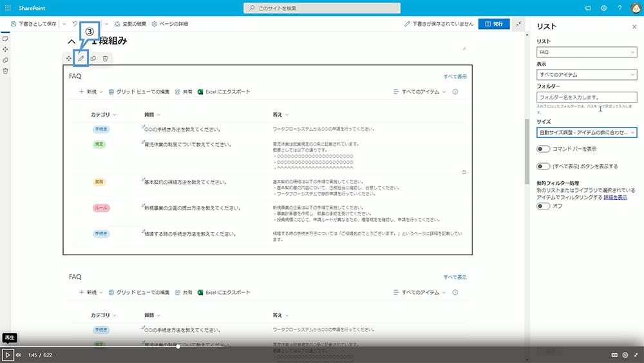Screen dimensions: 644x363
Task: Click the SharePoint title in header
Action: click(32, 8)
